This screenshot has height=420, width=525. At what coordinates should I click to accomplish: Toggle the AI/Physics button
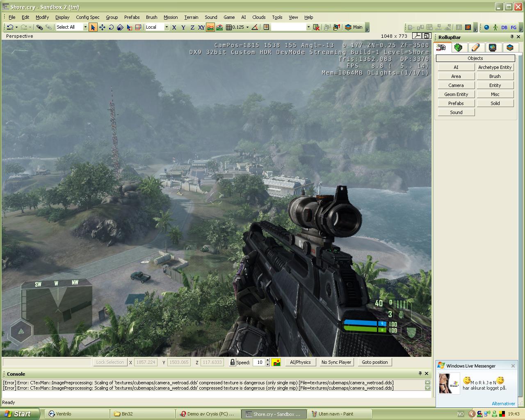300,362
